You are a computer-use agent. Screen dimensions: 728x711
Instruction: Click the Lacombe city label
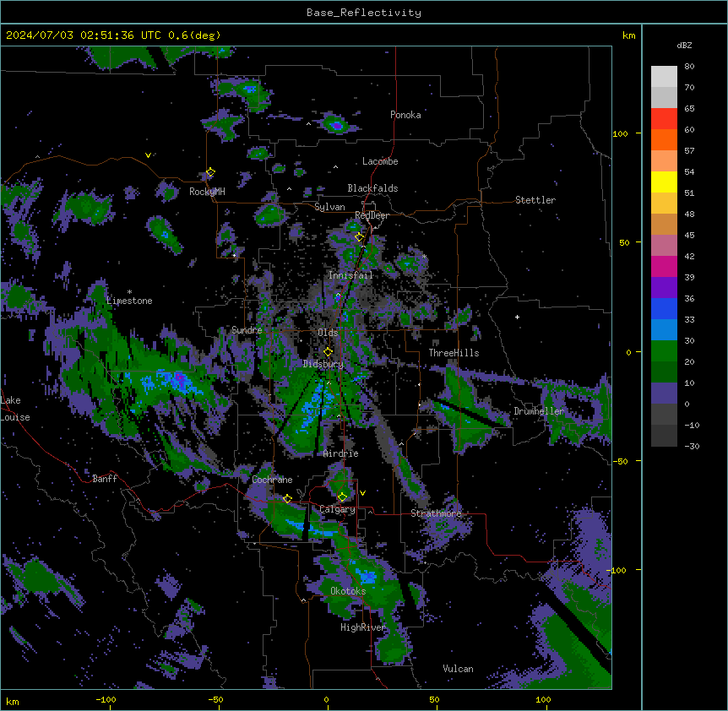click(380, 161)
